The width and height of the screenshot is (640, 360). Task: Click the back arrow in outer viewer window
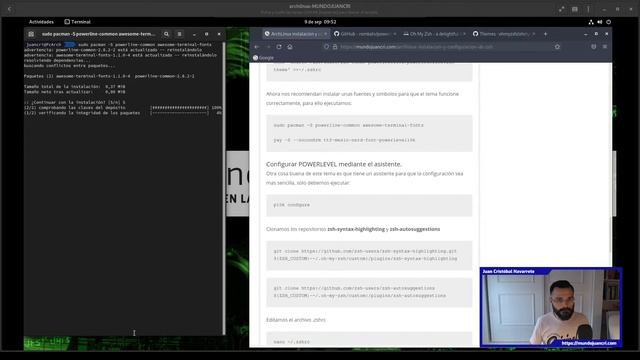point(9,9)
